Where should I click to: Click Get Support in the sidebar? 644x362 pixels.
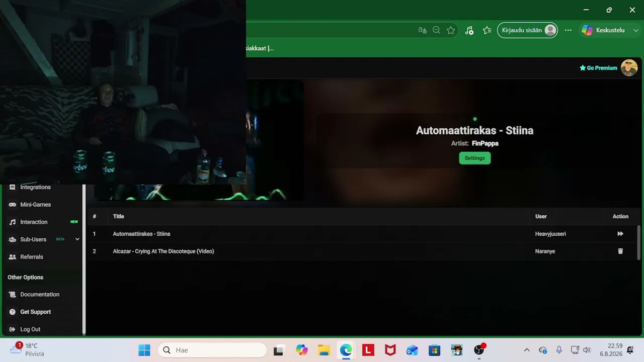point(35,312)
